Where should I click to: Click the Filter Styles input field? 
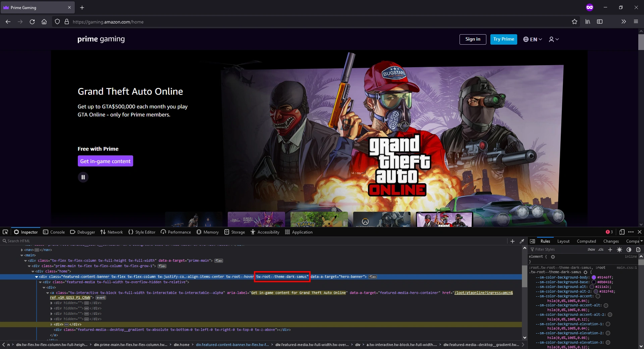557,249
